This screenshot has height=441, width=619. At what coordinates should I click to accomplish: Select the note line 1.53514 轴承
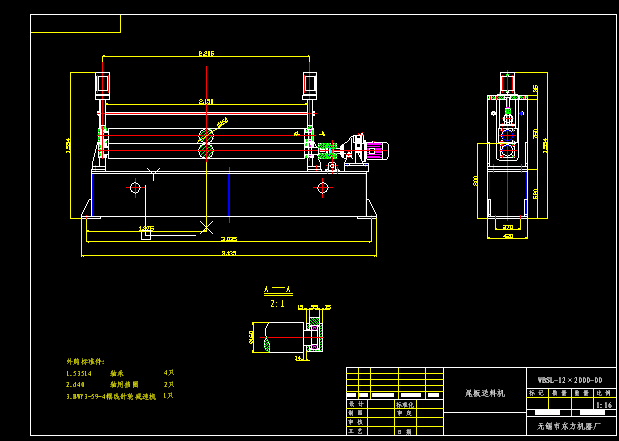click(95, 373)
